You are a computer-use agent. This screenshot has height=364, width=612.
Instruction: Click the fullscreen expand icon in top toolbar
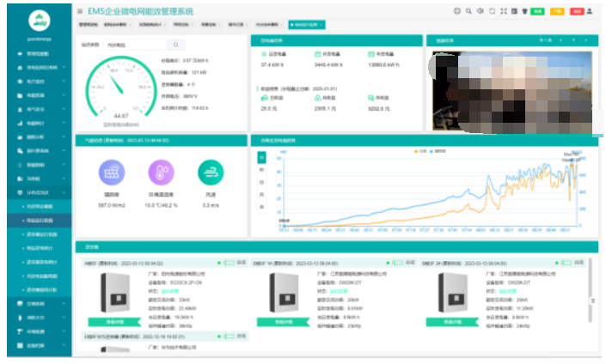(504, 11)
